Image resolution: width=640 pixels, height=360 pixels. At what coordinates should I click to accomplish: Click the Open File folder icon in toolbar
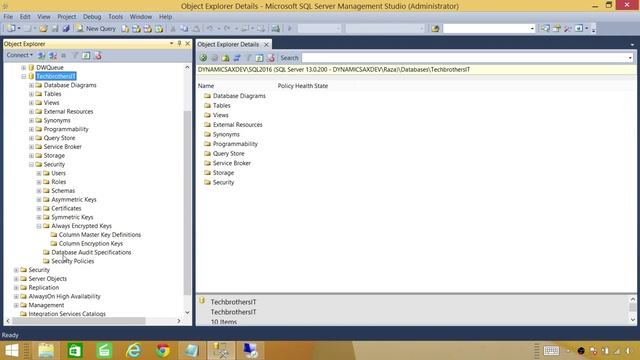click(43, 29)
